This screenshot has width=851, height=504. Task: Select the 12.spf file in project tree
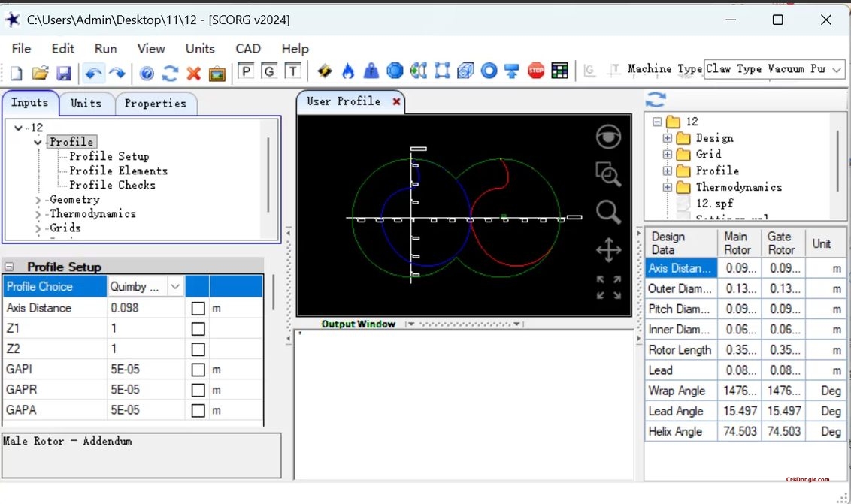coord(714,203)
